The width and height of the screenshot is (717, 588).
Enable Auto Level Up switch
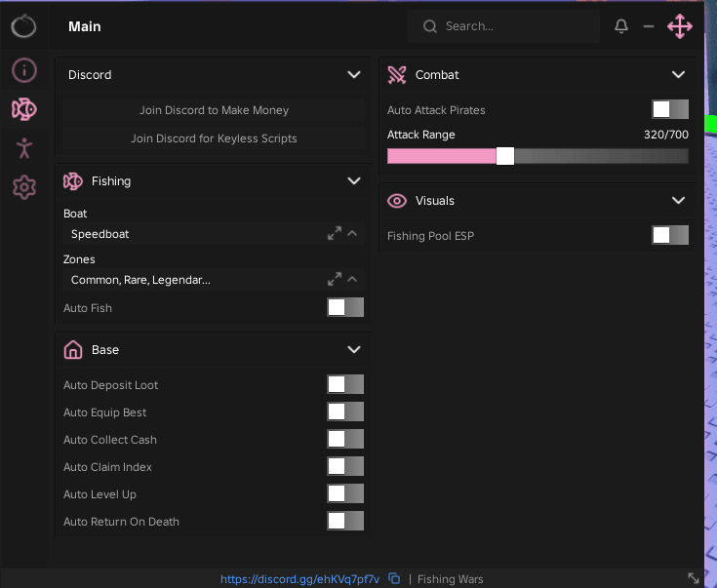[345, 493]
